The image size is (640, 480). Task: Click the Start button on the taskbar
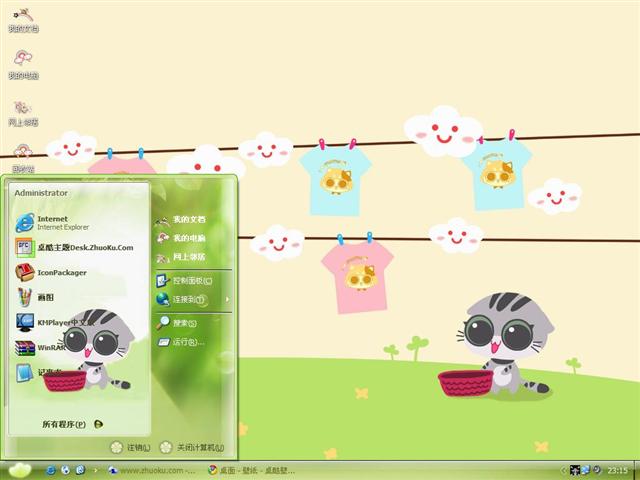click(x=20, y=471)
